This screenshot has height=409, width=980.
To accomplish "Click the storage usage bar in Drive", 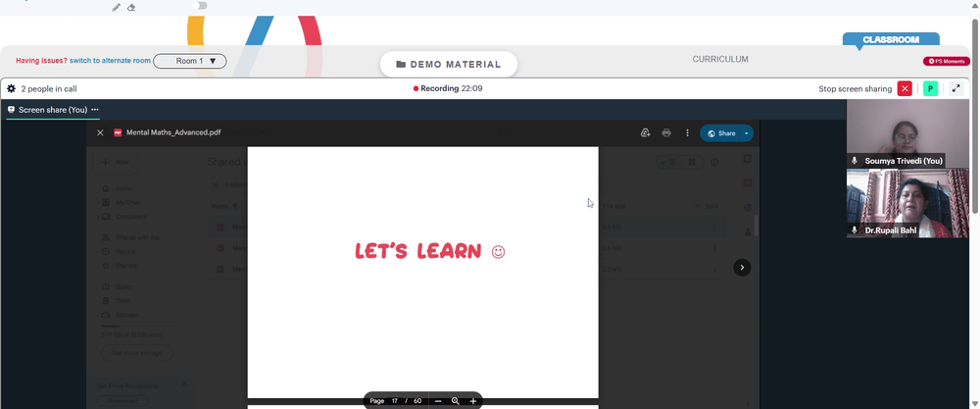I will (x=139, y=327).
